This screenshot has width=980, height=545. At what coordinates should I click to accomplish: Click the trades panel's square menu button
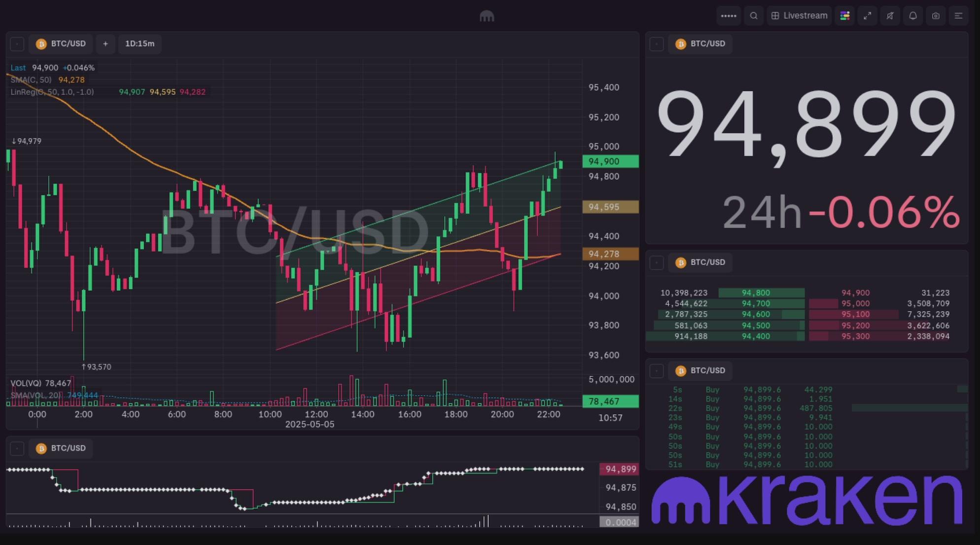(657, 371)
